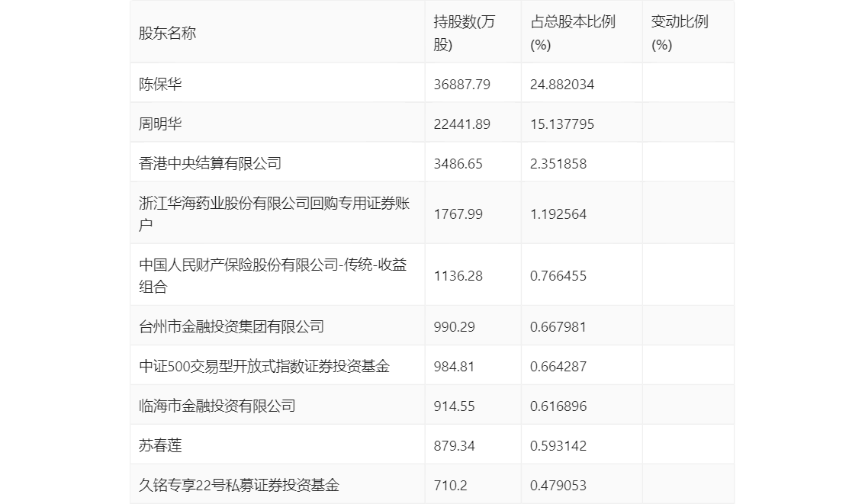Select 中国人民财产保险股份有限公司-传统-收益组合 name
Viewport: 865px width, 504px height.
pos(273,276)
